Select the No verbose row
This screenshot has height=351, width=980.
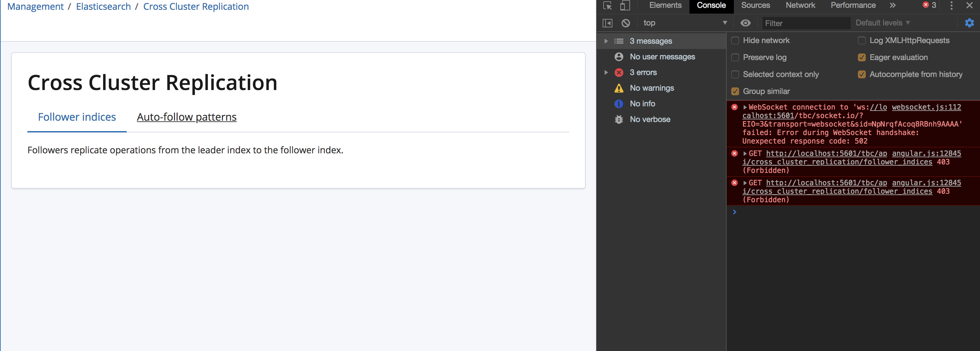coord(661,119)
